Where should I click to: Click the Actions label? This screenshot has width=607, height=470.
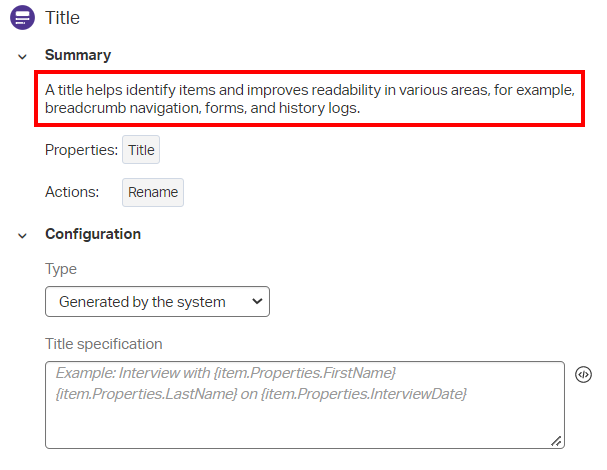click(x=72, y=192)
